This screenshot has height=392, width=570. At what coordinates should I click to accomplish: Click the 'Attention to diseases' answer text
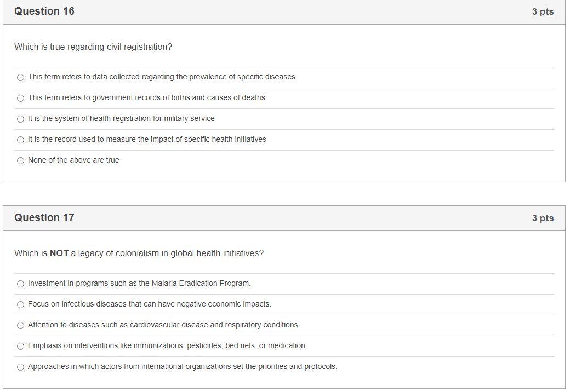163,325
